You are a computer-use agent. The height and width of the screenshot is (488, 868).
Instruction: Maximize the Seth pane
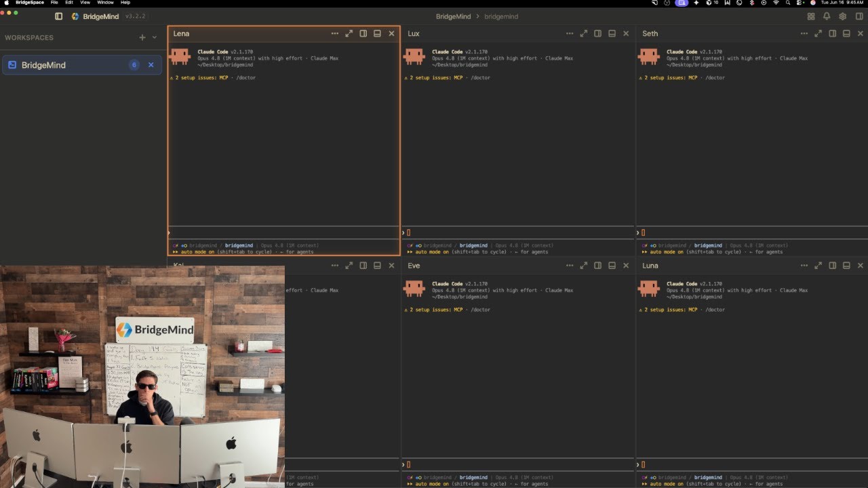coord(818,33)
